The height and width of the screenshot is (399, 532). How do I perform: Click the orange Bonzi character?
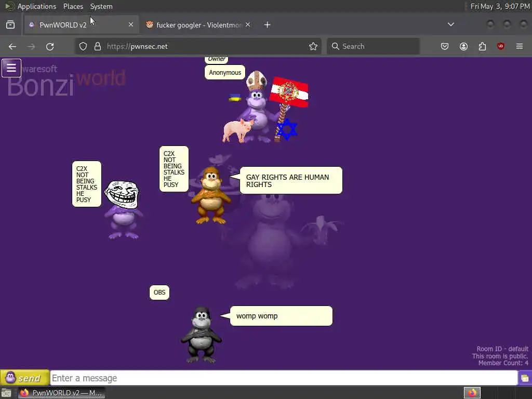pyautogui.click(x=210, y=195)
